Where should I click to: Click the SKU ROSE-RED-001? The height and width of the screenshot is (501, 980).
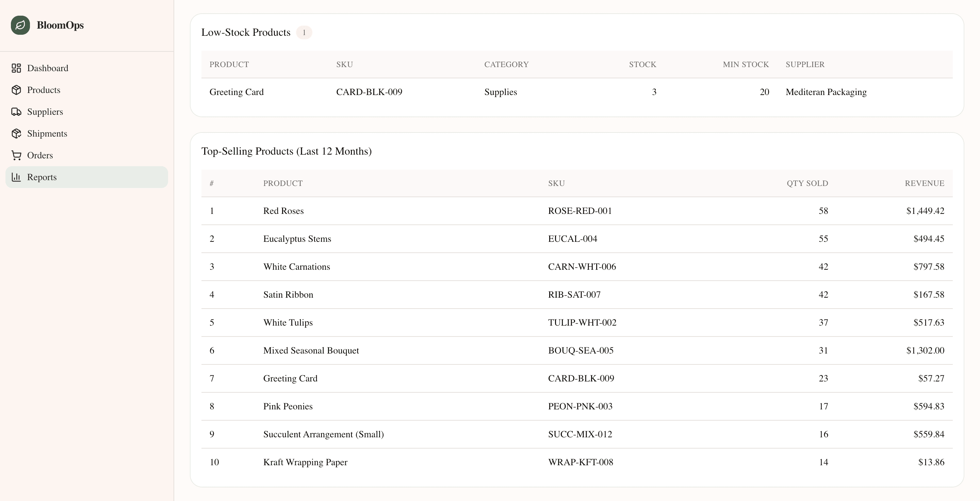(x=579, y=210)
